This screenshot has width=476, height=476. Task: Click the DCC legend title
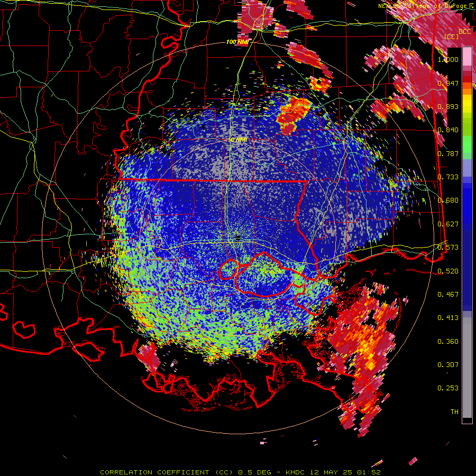coord(464,32)
